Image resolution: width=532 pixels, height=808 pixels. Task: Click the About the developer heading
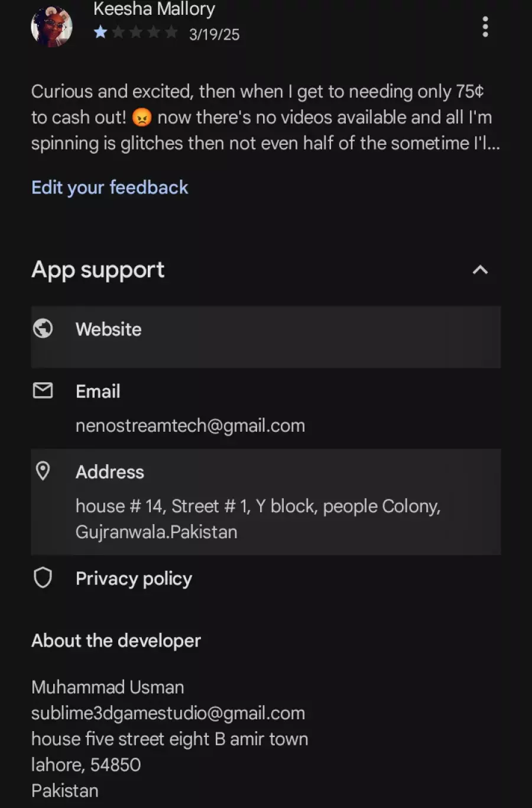(x=116, y=641)
